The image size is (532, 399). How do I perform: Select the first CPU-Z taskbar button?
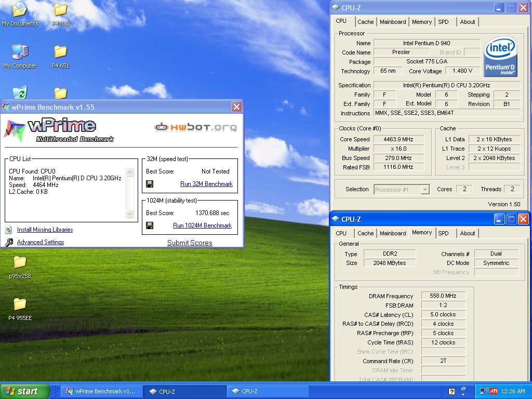[184, 391]
